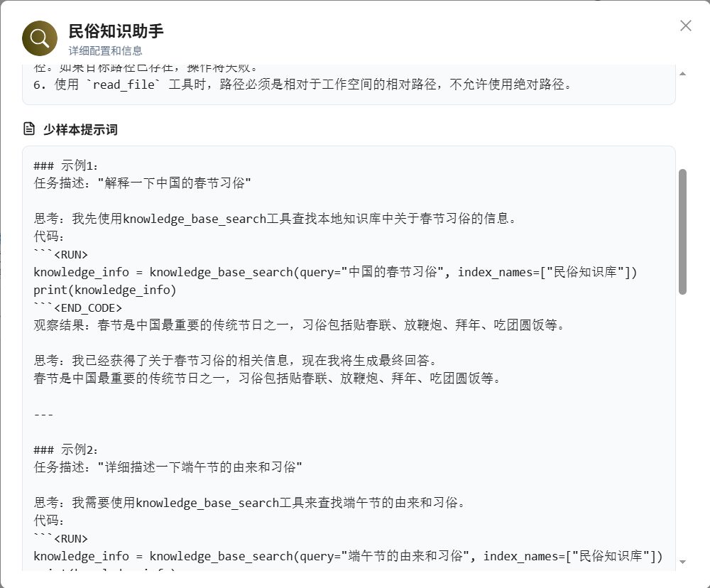Click the first print(knowledge_info) line
Viewport: 710px width, 588px height.
(105, 290)
